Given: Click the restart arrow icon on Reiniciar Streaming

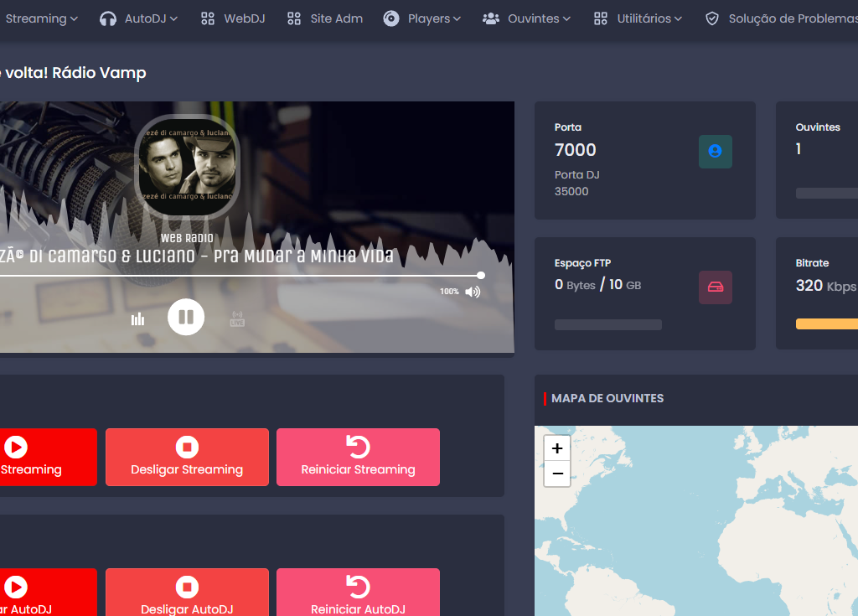Looking at the screenshot, I should (x=358, y=447).
